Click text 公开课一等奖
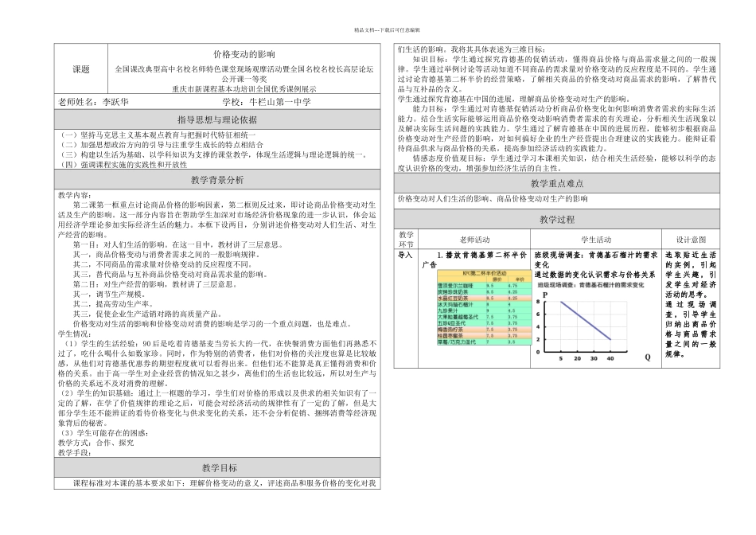 (x=244, y=79)
